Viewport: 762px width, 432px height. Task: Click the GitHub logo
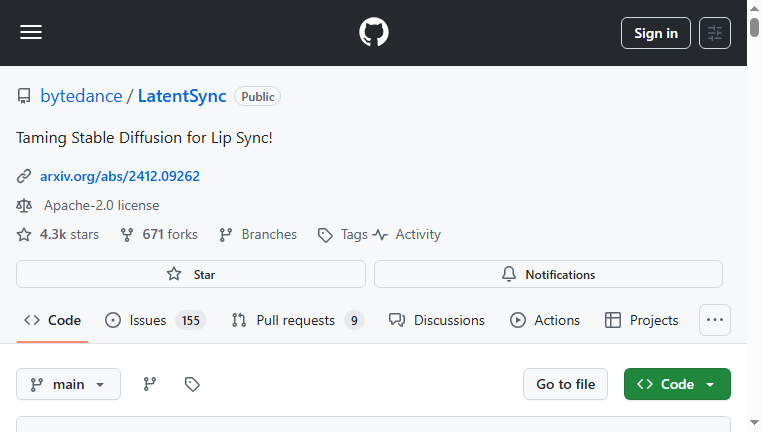(374, 32)
